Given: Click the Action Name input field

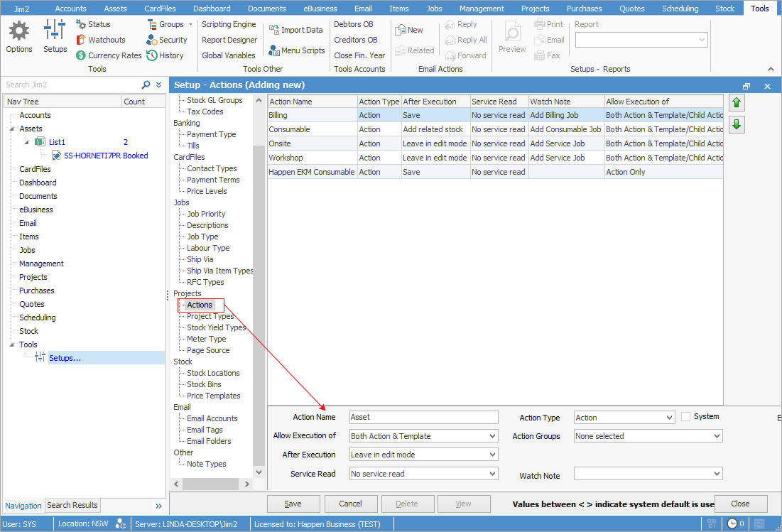Looking at the screenshot, I should [x=424, y=418].
